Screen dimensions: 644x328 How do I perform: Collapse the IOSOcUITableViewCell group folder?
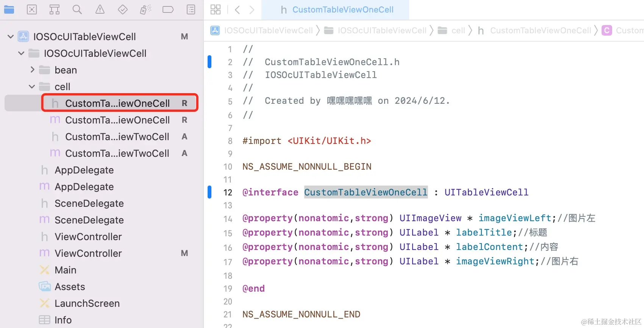[x=21, y=53]
